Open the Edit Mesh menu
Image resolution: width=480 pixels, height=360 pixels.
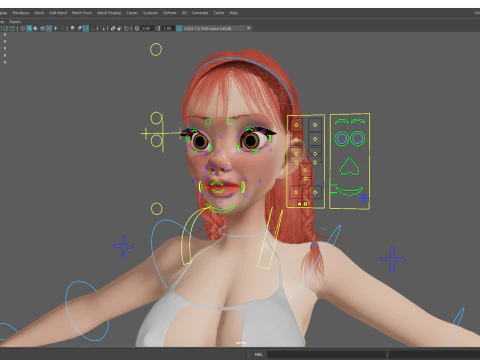point(58,13)
